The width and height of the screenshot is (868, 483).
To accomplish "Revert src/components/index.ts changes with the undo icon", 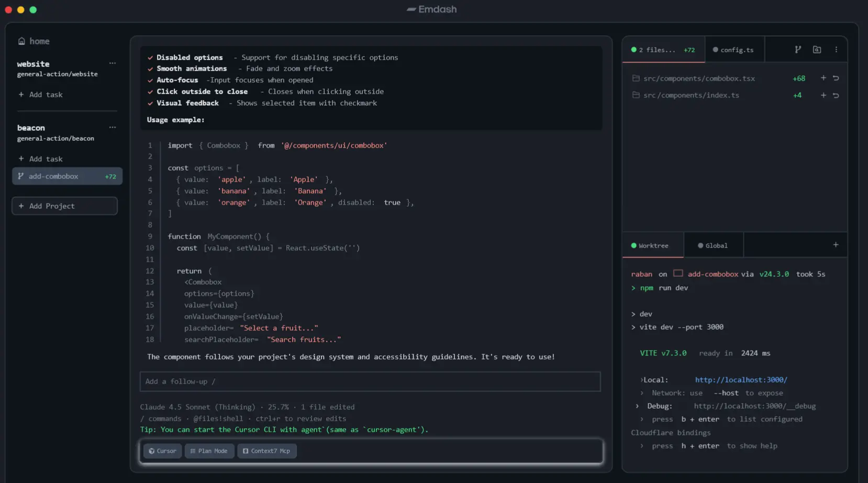I will pyautogui.click(x=836, y=95).
